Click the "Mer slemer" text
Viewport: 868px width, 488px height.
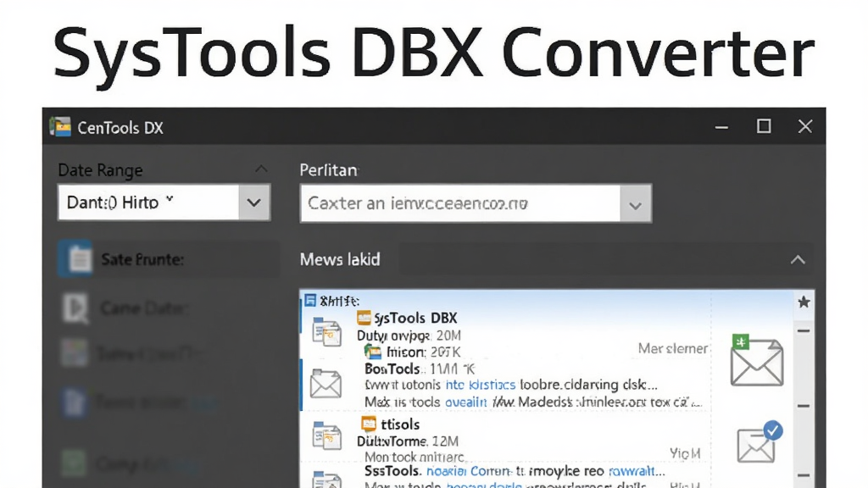[672, 348]
